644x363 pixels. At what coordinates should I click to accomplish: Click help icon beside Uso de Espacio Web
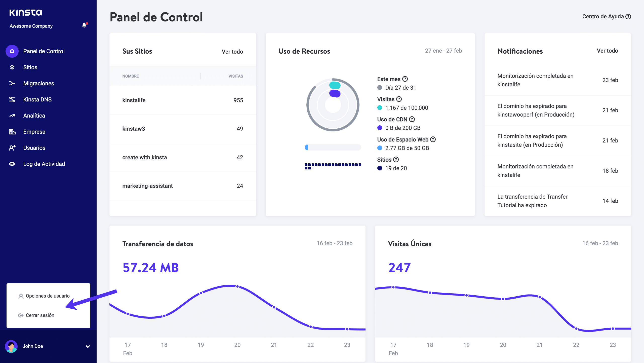point(433,139)
